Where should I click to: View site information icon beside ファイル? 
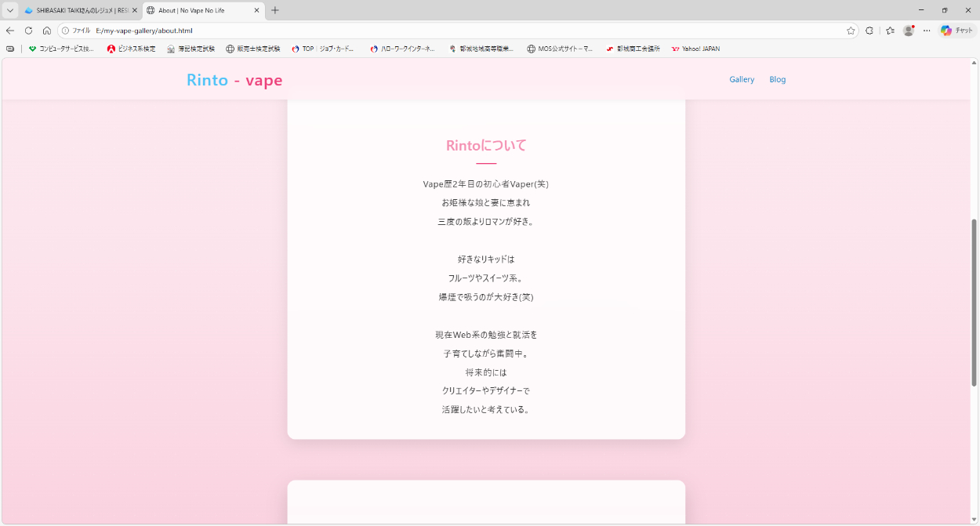click(x=66, y=31)
